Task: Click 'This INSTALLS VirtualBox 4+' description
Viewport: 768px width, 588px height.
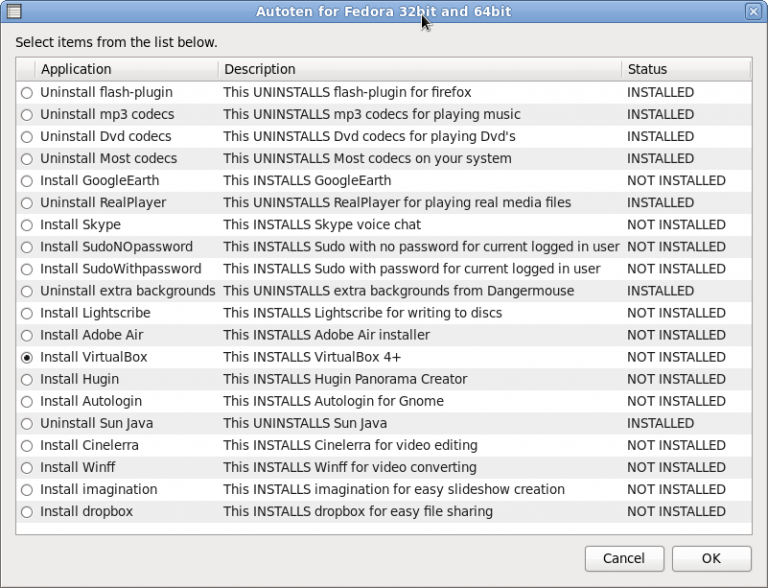Action: [x=312, y=357]
